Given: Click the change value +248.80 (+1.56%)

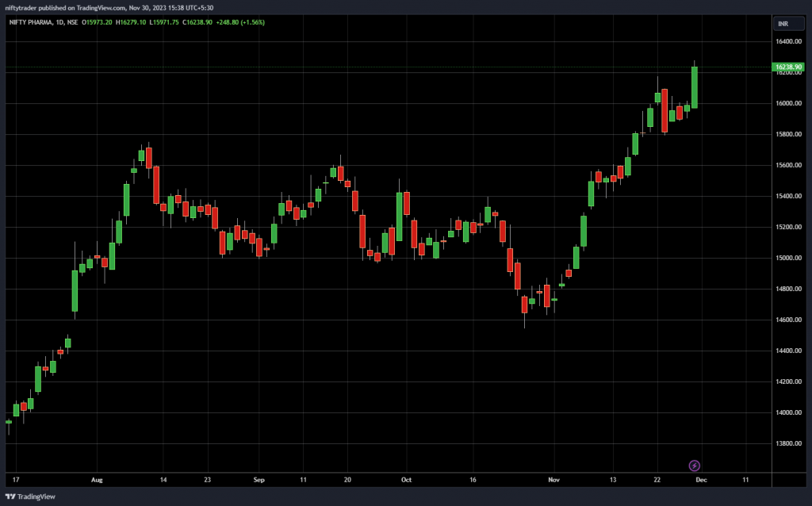Looking at the screenshot, I should 240,22.
